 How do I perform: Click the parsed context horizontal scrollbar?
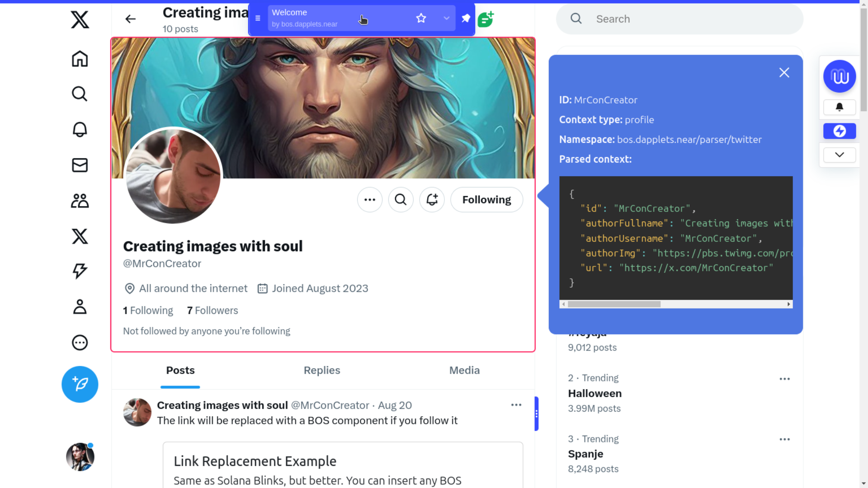point(614,304)
